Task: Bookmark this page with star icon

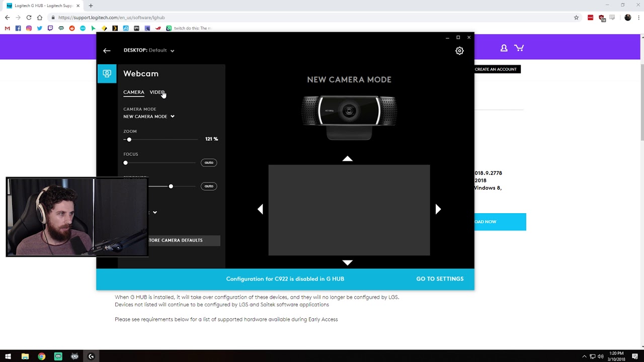Action: coord(576,18)
